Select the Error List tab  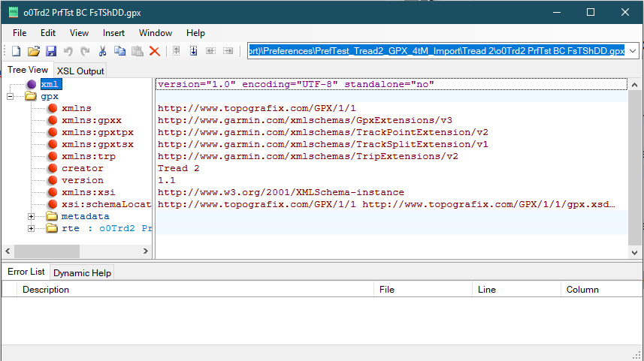tap(26, 272)
